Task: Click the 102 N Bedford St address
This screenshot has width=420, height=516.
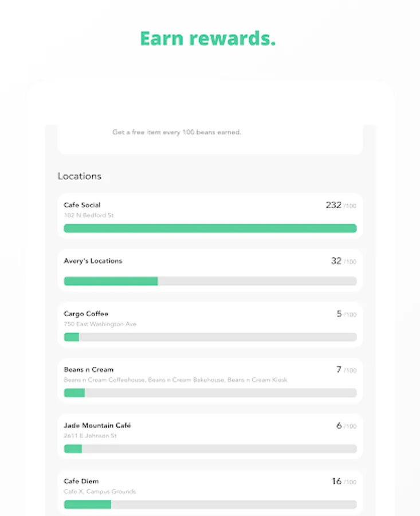Action: (x=89, y=215)
